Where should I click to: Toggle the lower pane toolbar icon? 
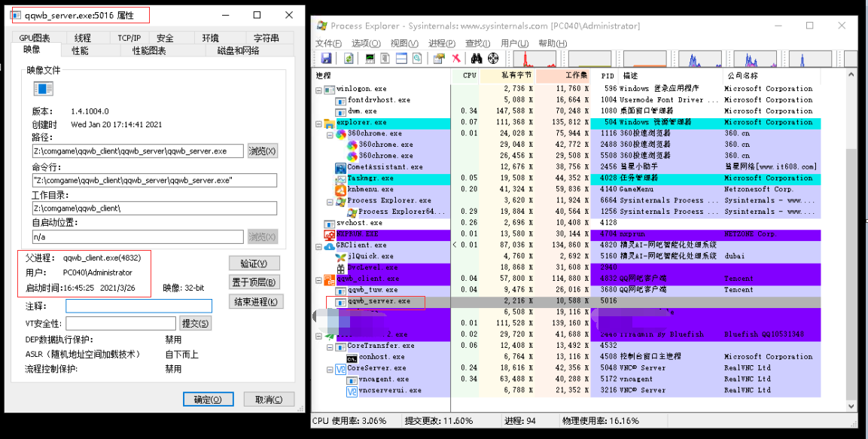point(401,58)
